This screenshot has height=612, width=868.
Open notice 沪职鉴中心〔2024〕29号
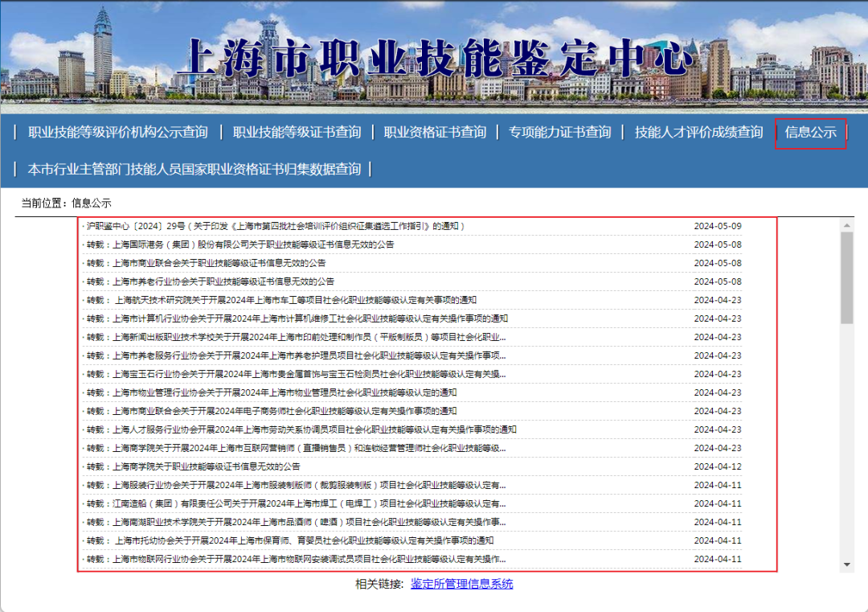click(276, 226)
